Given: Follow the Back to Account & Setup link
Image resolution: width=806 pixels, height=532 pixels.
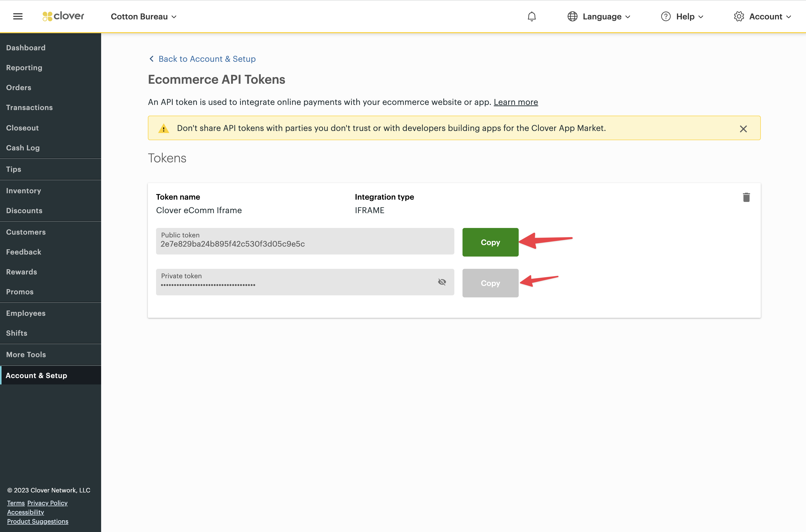Looking at the screenshot, I should pyautogui.click(x=207, y=59).
